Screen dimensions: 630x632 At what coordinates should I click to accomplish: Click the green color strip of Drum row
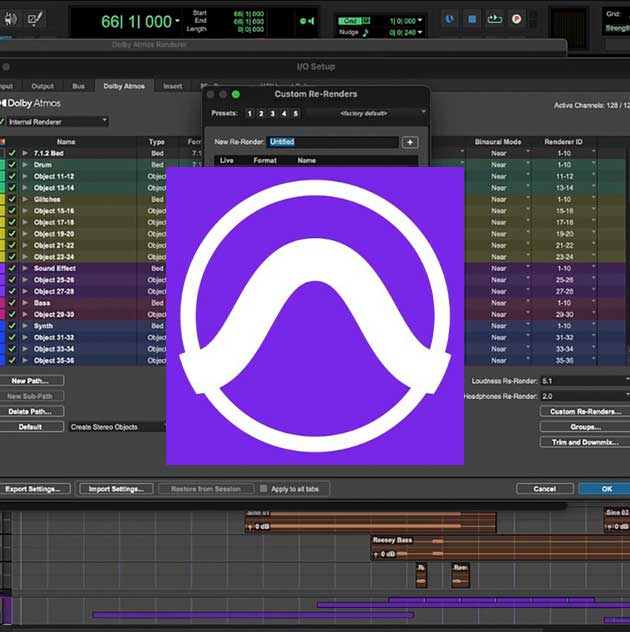pos(2,164)
